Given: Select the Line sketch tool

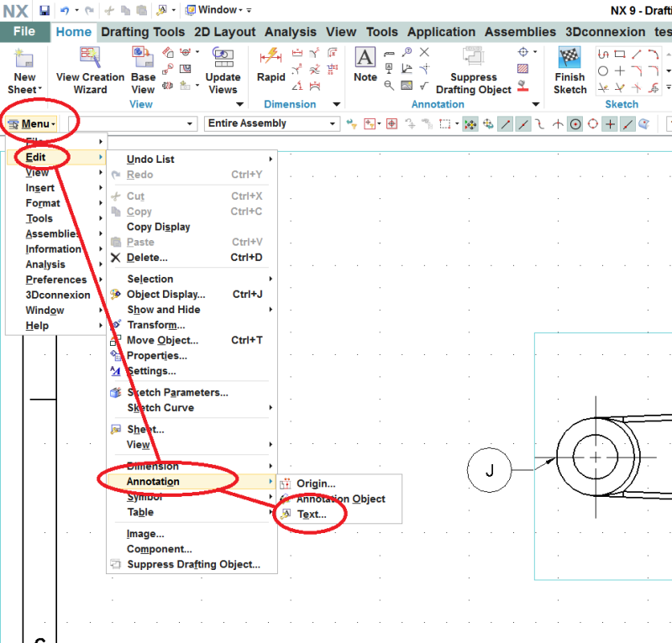Looking at the screenshot, I should 637,54.
